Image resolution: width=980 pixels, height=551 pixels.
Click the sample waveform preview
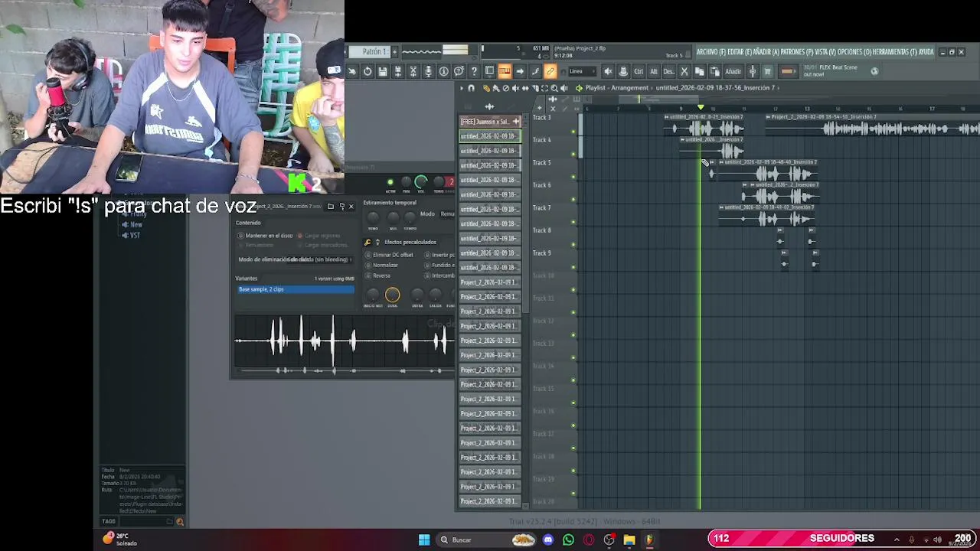[x=345, y=341]
